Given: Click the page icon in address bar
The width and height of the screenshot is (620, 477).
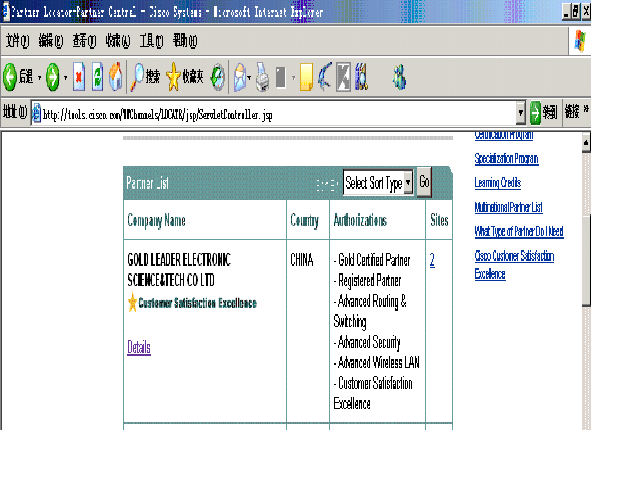Looking at the screenshot, I should (36, 114).
